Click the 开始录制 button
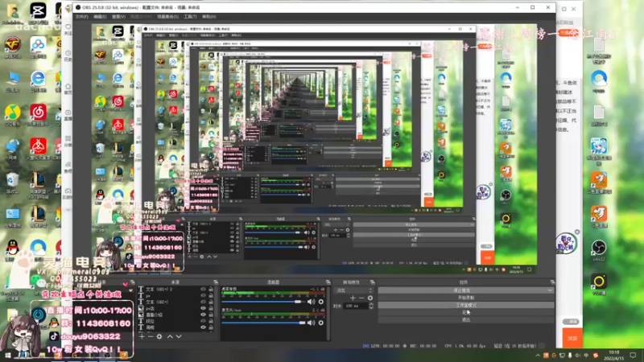Image resolution: width=644 pixels, height=362 pixels. point(466,298)
